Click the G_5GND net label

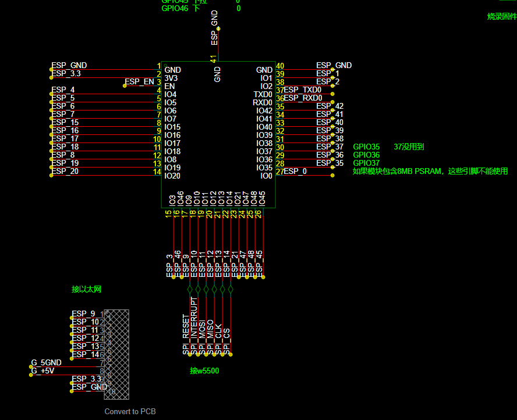coord(47,362)
